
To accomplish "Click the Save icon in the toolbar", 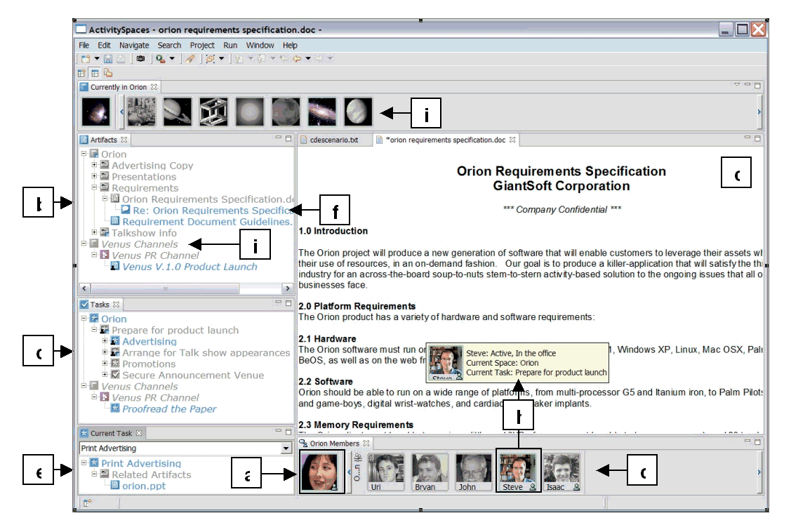I will (x=108, y=60).
